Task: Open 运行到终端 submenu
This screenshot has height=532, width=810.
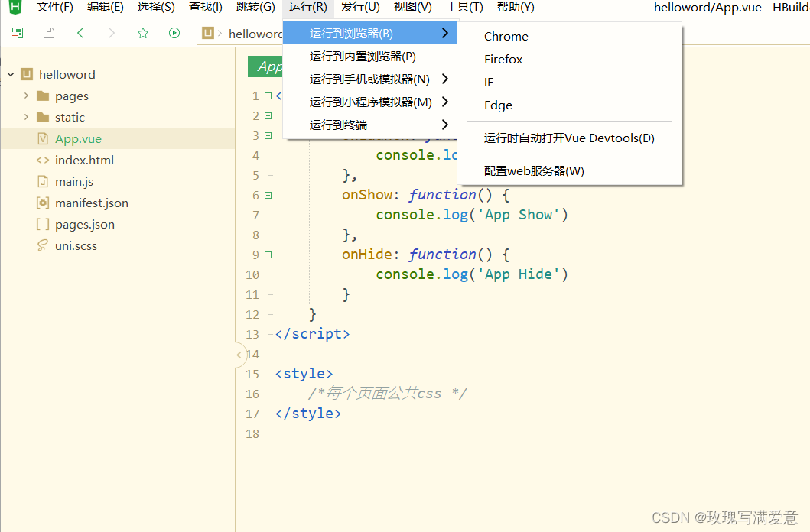Action: click(x=370, y=125)
